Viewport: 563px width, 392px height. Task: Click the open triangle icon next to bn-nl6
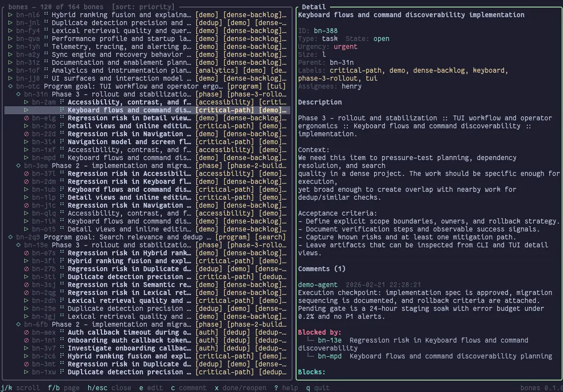click(x=9, y=15)
